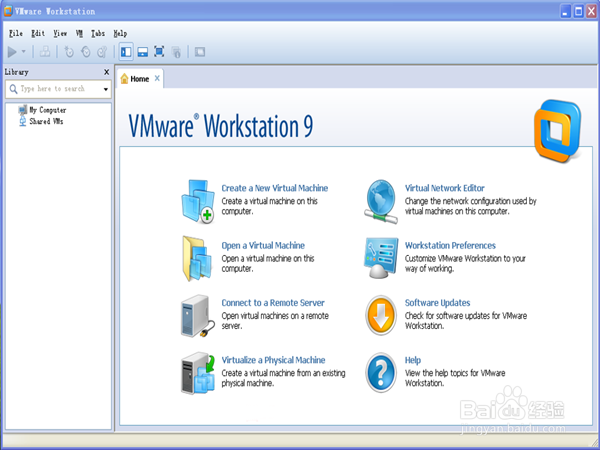This screenshot has width=600, height=450.
Task: Click the VMware title bar application icon
Action: coord(8,11)
